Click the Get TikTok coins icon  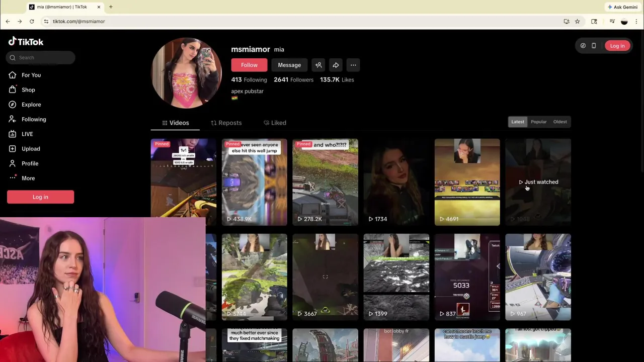coord(583,46)
